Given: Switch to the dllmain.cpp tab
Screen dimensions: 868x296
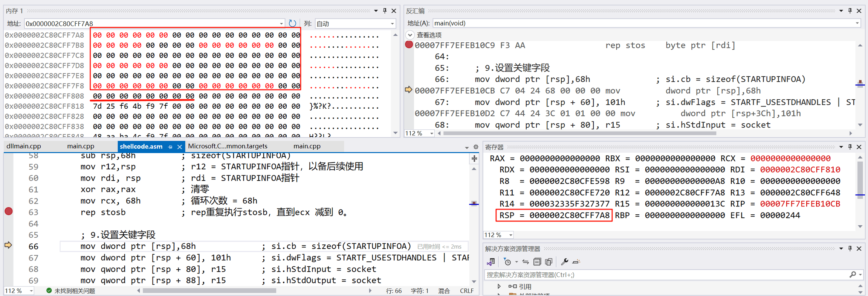Looking at the screenshot, I should (24, 146).
